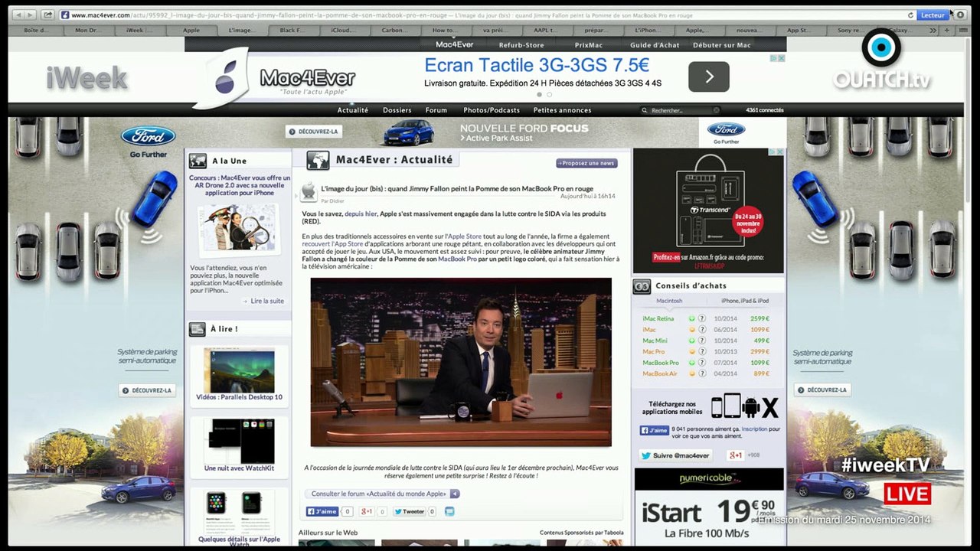980x551 pixels.
Task: Click the sidebar Facebook J'aime button
Action: (x=655, y=430)
